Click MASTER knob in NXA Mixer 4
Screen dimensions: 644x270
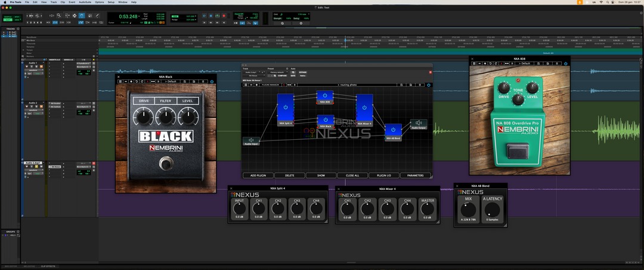click(428, 208)
